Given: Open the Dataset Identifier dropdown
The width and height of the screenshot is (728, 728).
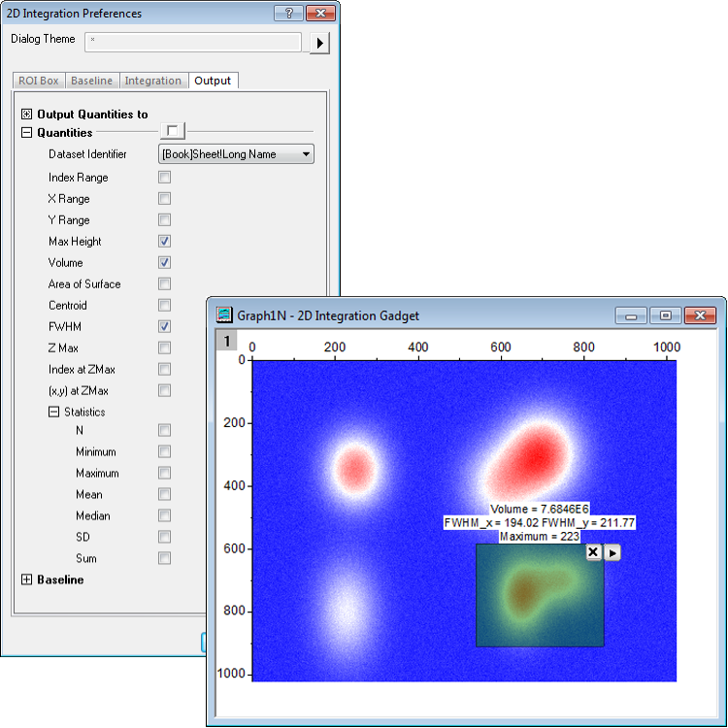Looking at the screenshot, I should point(236,154).
